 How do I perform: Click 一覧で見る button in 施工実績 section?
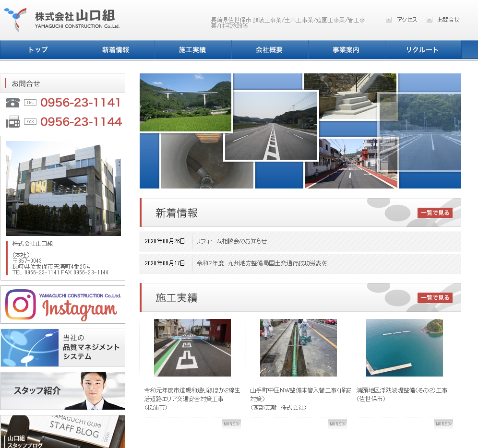(x=435, y=298)
